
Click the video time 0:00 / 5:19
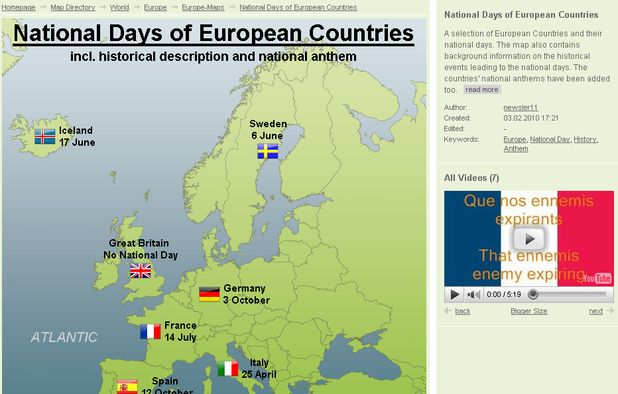[x=504, y=294]
